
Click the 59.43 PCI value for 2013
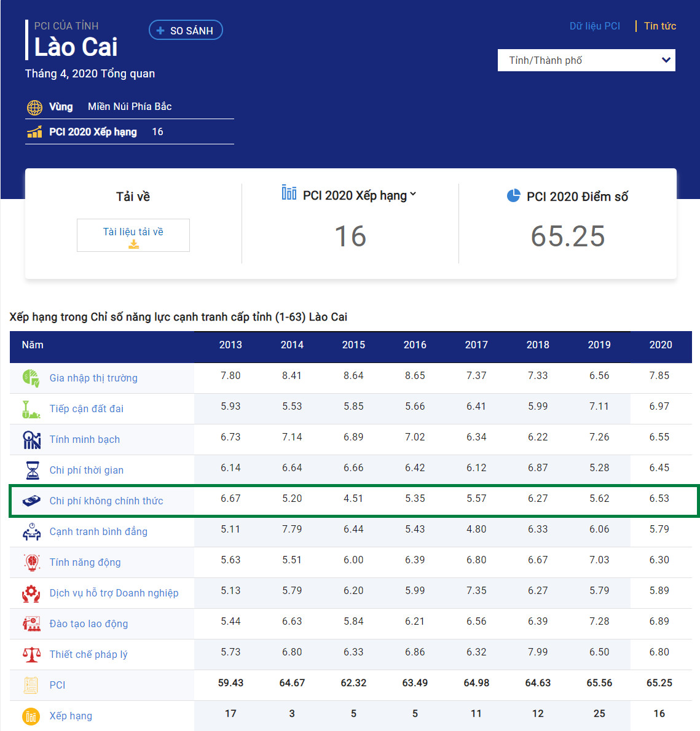pos(230,683)
